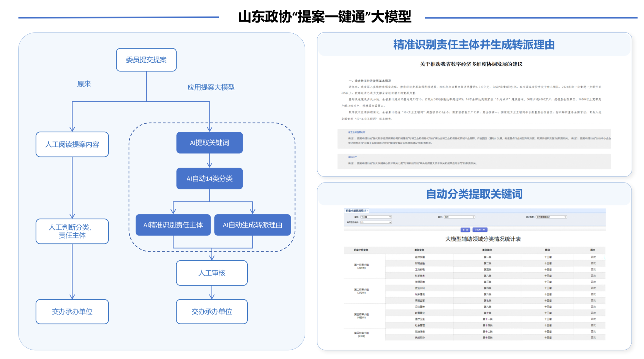Select the 初审小组情况统计 tab
Viewport: 644px width, 359px height.
pos(355,211)
